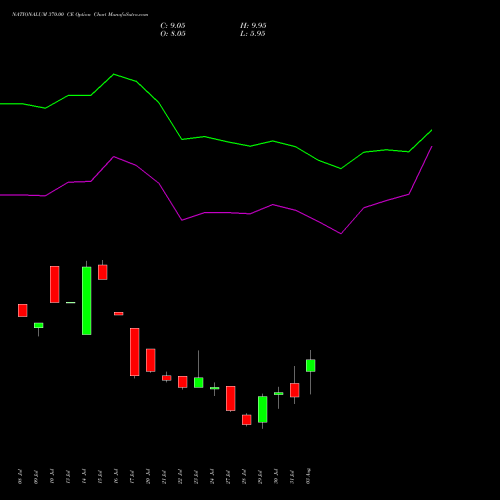Image resolution: width=500 pixels, height=500 pixels.
Task: Select the open value O: 8.05
Action: coord(173,34)
